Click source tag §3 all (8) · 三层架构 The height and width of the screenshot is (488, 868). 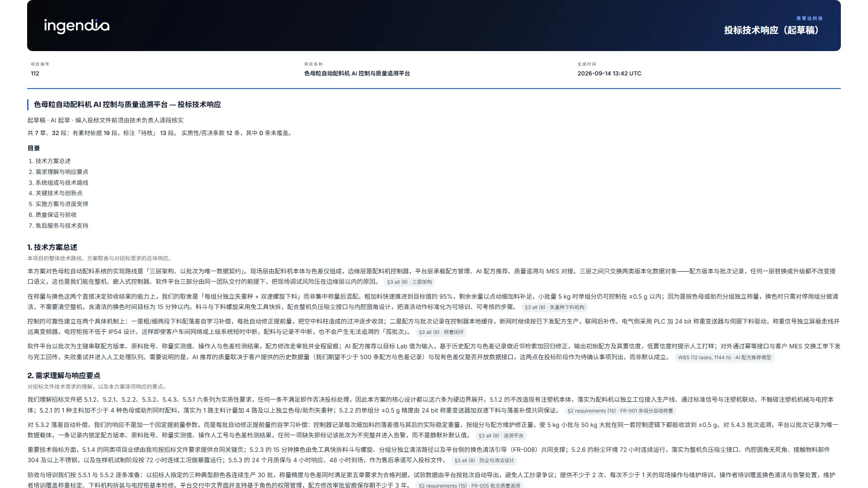point(409,282)
